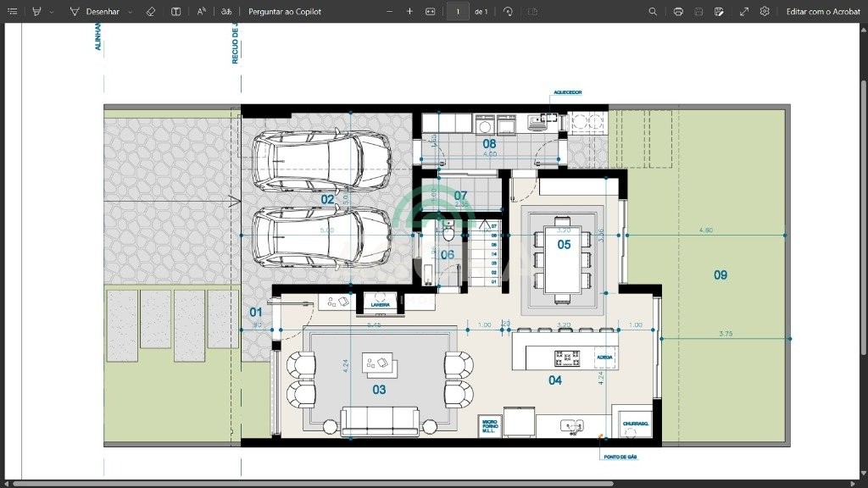Zoom out with the minus button
This screenshot has height=488, width=868.
pos(389,12)
